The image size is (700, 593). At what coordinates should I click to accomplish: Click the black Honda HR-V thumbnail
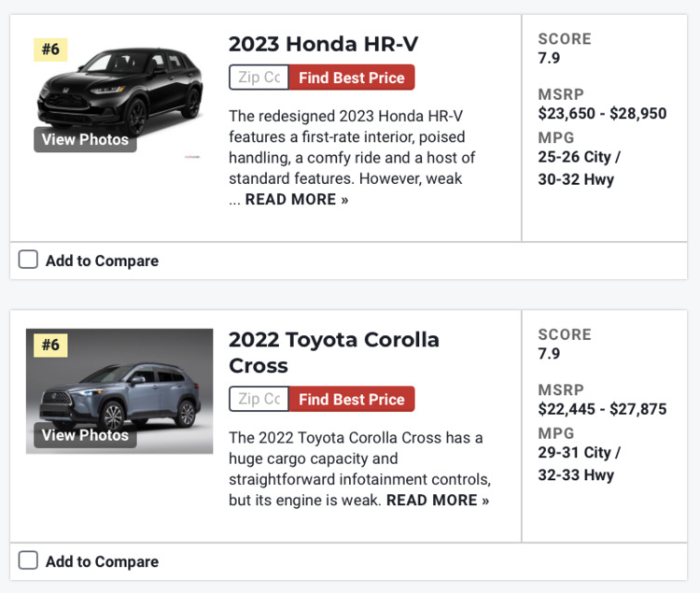tap(119, 92)
